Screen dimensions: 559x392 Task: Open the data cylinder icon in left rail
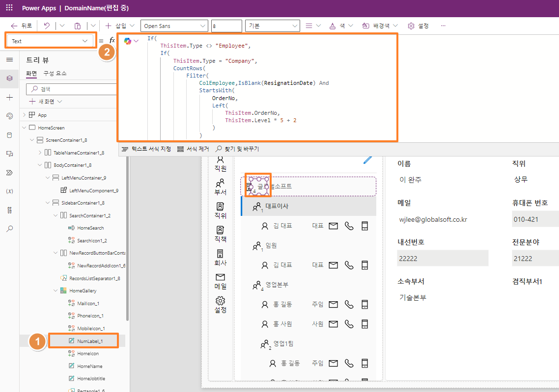point(10,135)
